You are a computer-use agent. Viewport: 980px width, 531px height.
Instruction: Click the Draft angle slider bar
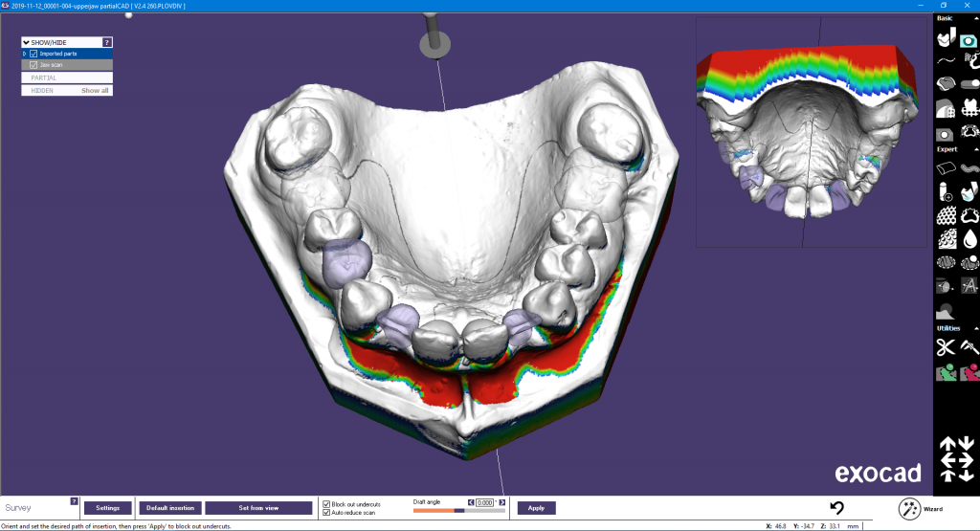pos(457,511)
